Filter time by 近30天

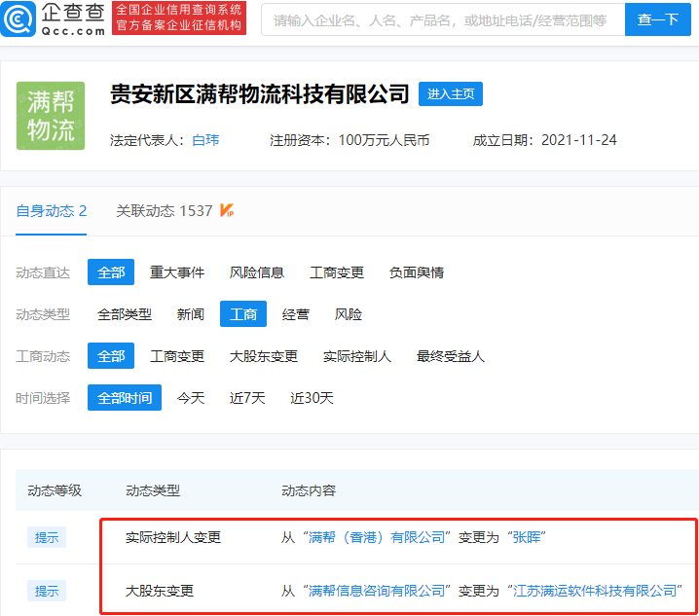pos(312,398)
